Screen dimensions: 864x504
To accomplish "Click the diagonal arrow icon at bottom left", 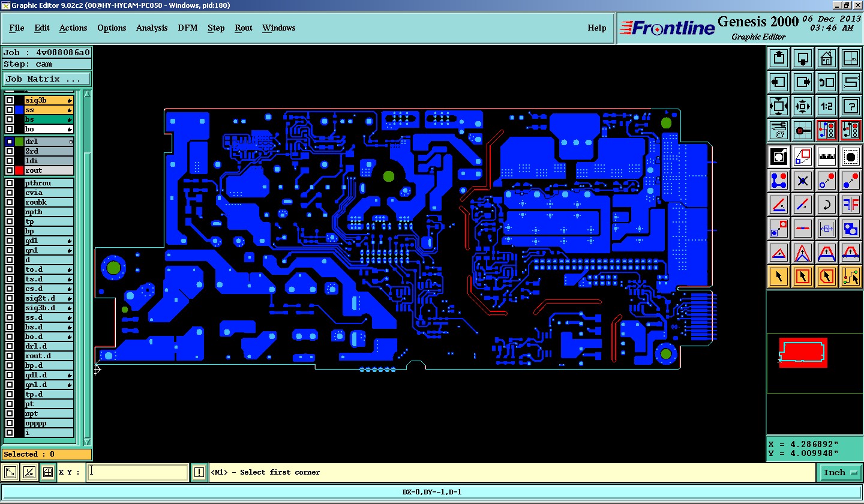I will point(10,472).
